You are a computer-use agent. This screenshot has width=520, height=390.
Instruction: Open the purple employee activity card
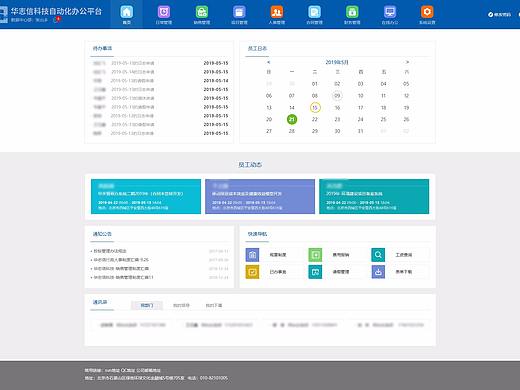[x=260, y=196]
